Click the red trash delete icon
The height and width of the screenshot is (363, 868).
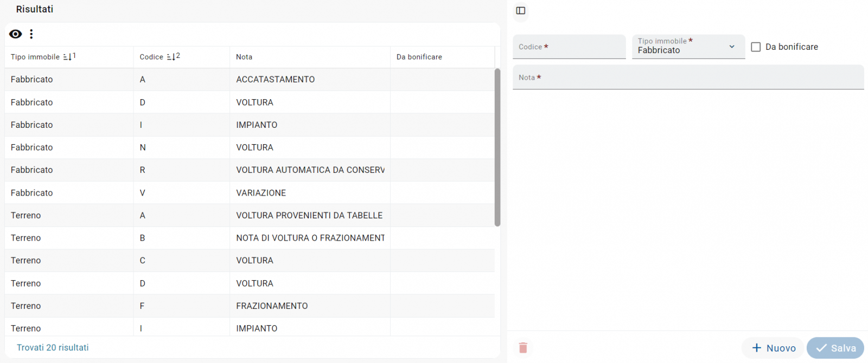523,348
